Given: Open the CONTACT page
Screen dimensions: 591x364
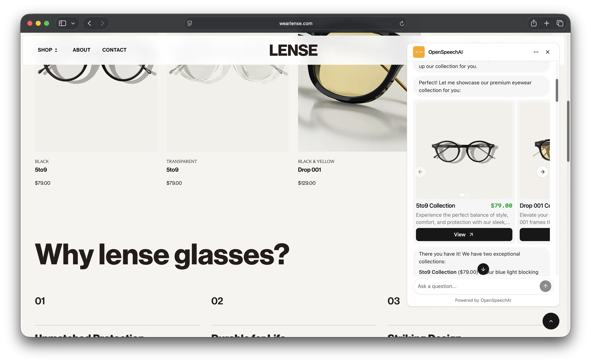Looking at the screenshot, I should click(114, 50).
